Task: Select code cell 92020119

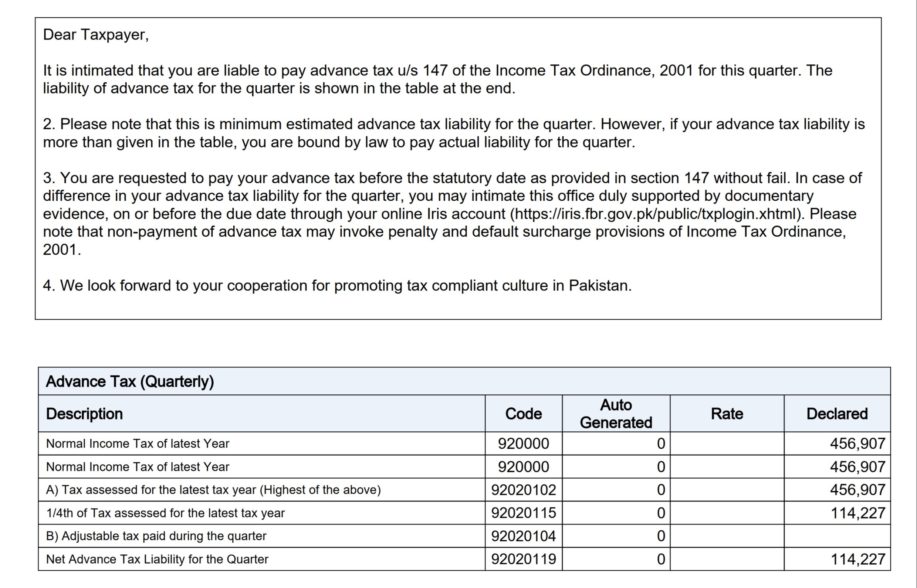Action: point(523,560)
